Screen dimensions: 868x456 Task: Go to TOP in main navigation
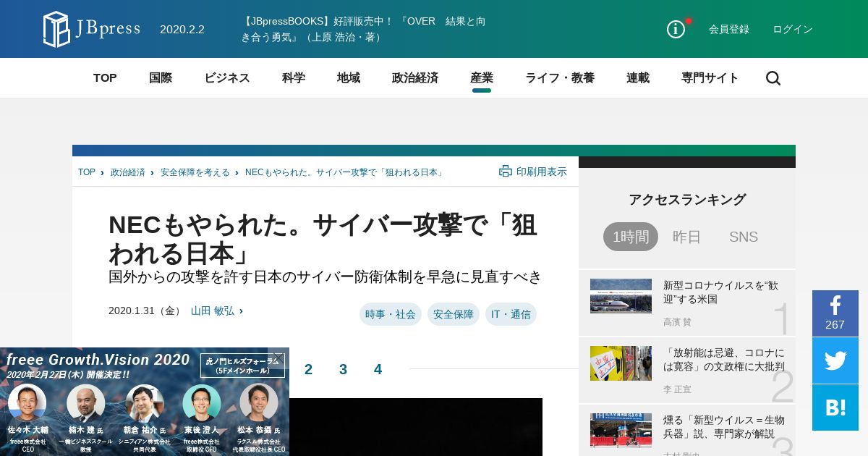click(105, 78)
